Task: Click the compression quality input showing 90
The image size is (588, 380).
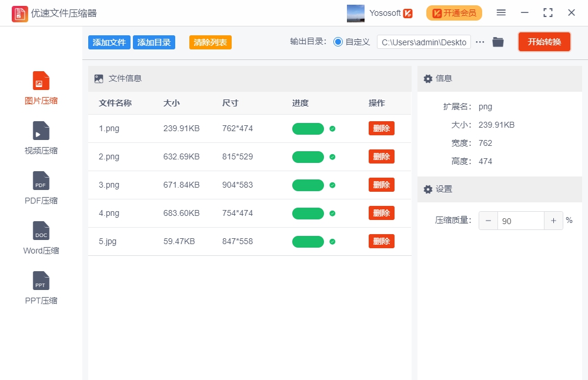Action: [x=521, y=220]
